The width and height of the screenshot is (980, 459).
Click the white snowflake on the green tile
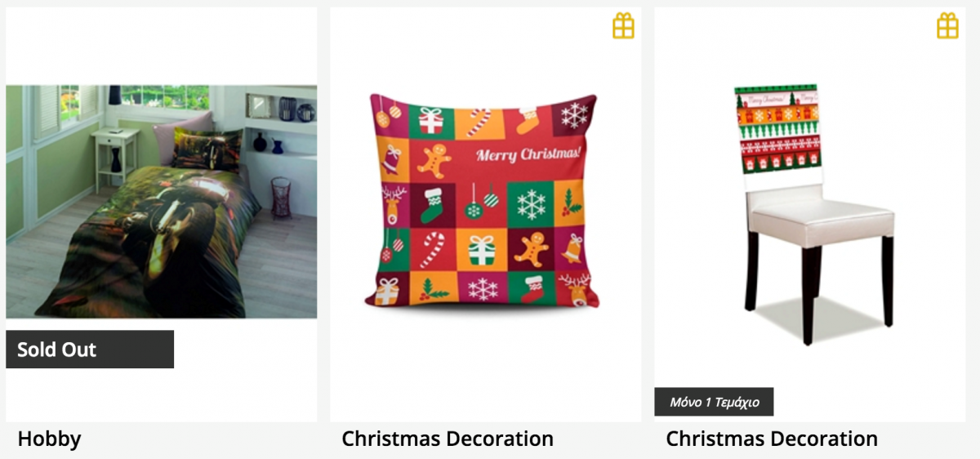(531, 204)
